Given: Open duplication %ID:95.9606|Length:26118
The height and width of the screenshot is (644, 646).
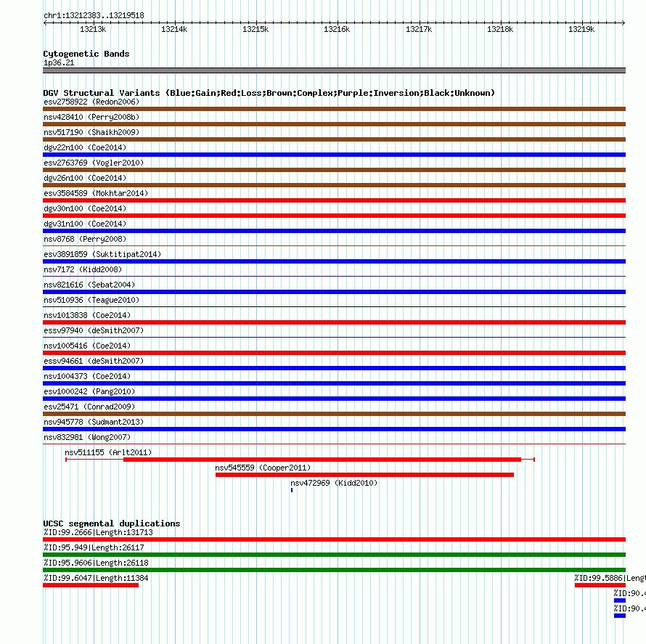Looking at the screenshot, I should click(96, 563).
